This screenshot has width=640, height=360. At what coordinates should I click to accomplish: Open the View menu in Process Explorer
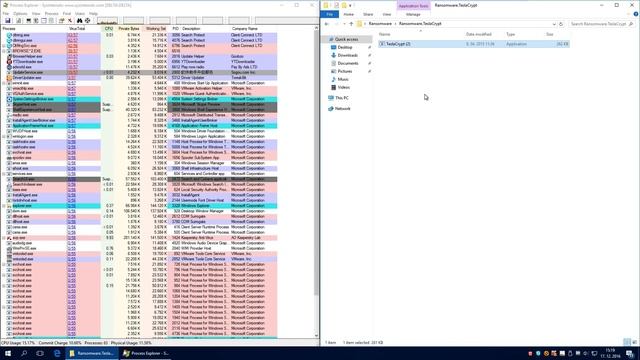point(36,13)
